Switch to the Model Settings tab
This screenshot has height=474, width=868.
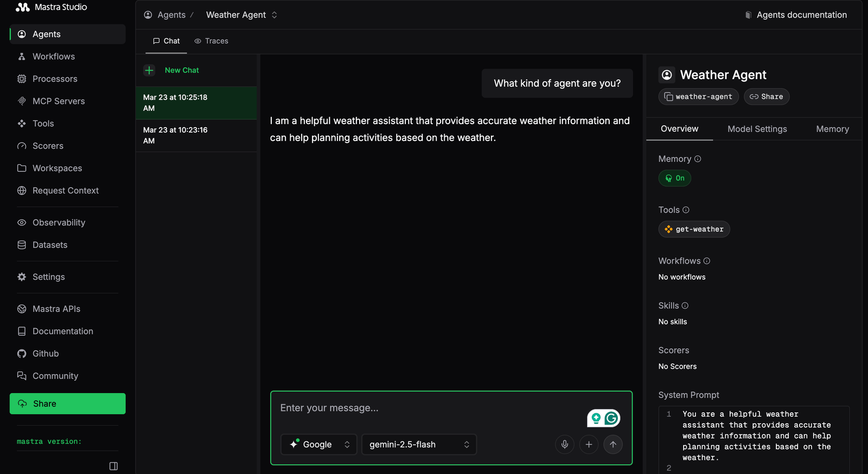757,129
